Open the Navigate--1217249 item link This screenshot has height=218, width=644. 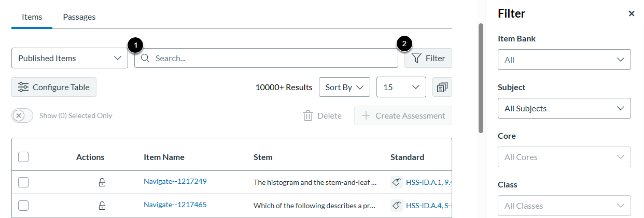pyautogui.click(x=175, y=181)
